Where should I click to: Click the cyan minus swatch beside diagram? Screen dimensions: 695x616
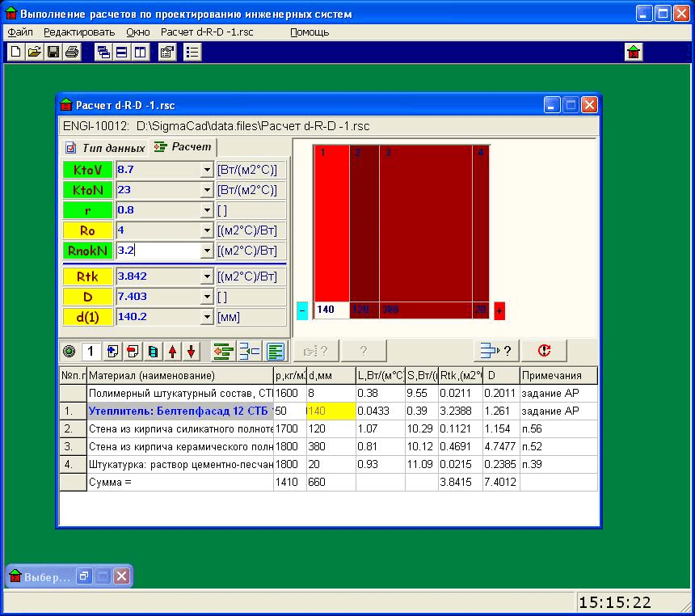pyautogui.click(x=302, y=310)
